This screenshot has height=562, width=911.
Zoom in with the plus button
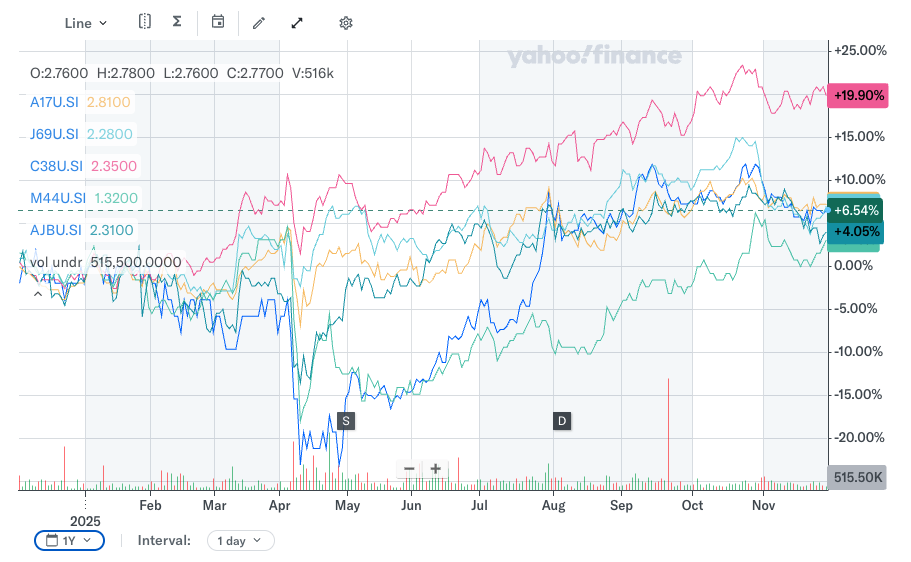click(436, 468)
